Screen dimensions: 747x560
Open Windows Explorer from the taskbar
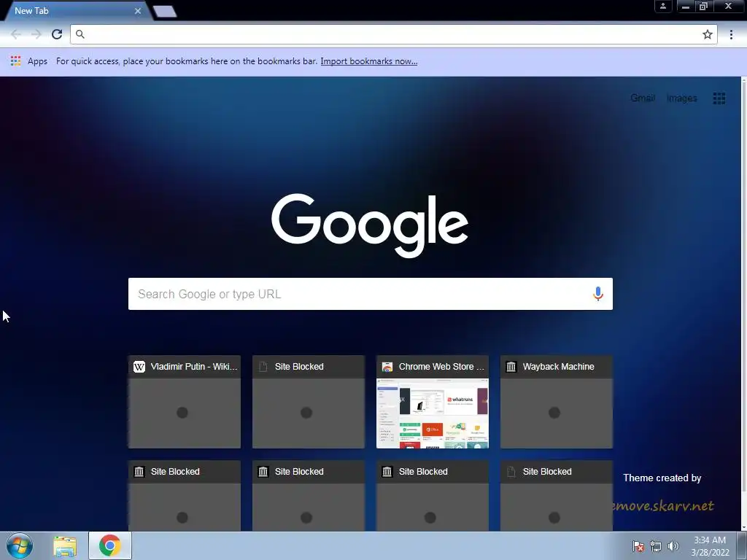65,545
